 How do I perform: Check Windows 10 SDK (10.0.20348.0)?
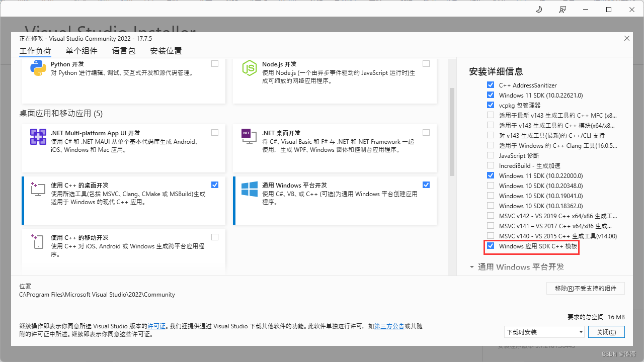[x=491, y=186]
